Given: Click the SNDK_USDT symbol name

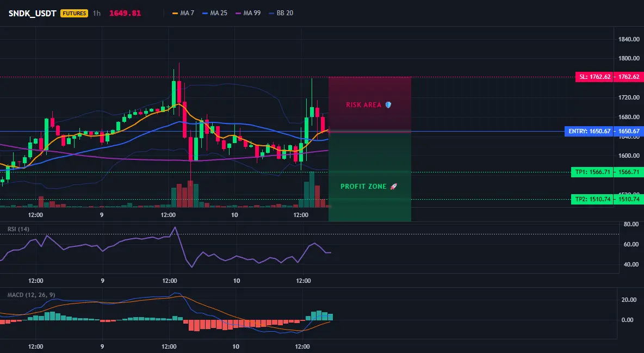Looking at the screenshot, I should (33, 13).
